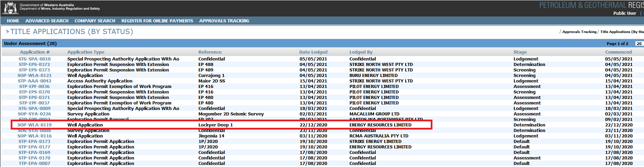Sort by Lodged By column header
The width and height of the screenshot is (644, 167).
(x=361, y=52)
